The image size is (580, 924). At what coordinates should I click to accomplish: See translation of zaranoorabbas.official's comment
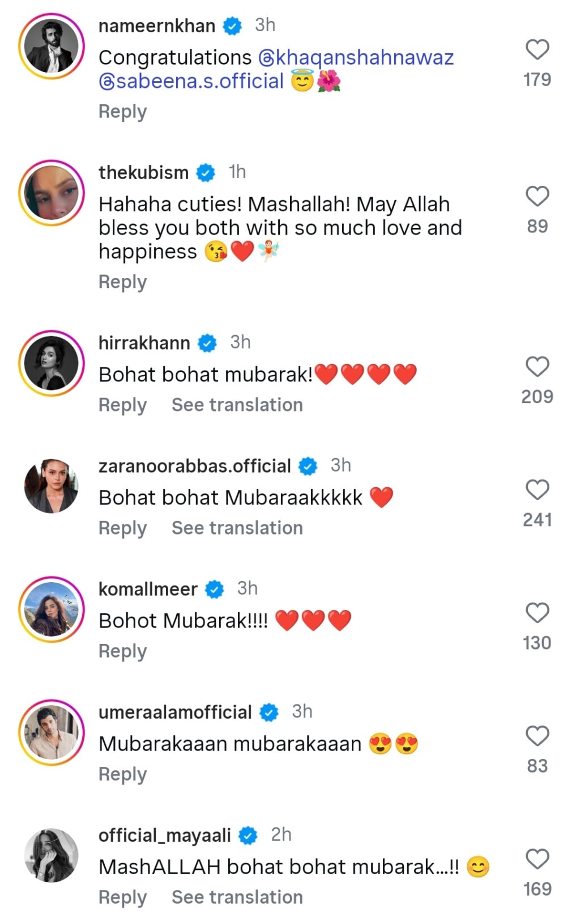(237, 528)
